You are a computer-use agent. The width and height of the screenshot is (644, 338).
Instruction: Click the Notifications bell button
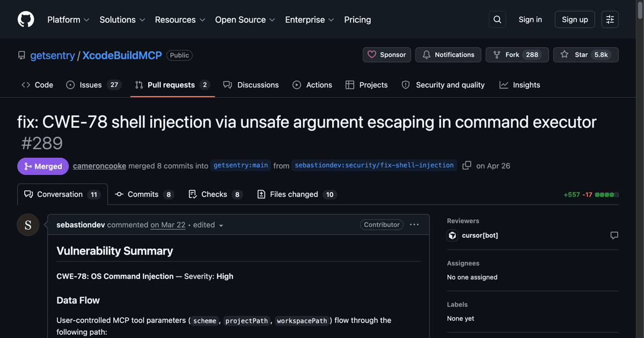pyautogui.click(x=448, y=55)
